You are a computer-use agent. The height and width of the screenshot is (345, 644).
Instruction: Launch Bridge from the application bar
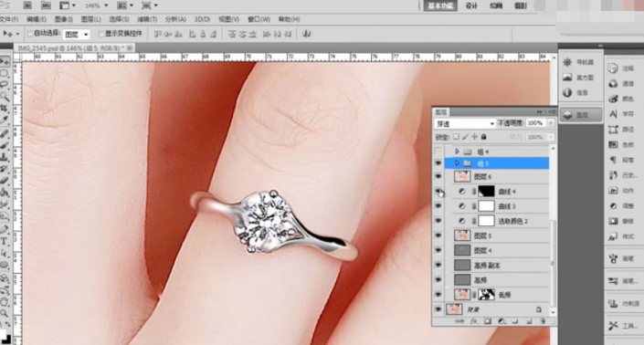[x=27, y=5]
